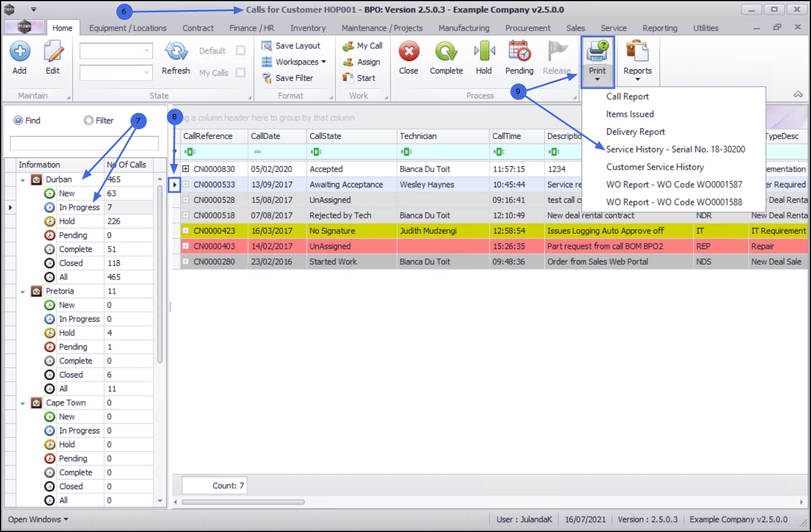The image size is (811, 532).
Task: Click the Edit icon in Maintain group
Action: tap(53, 52)
